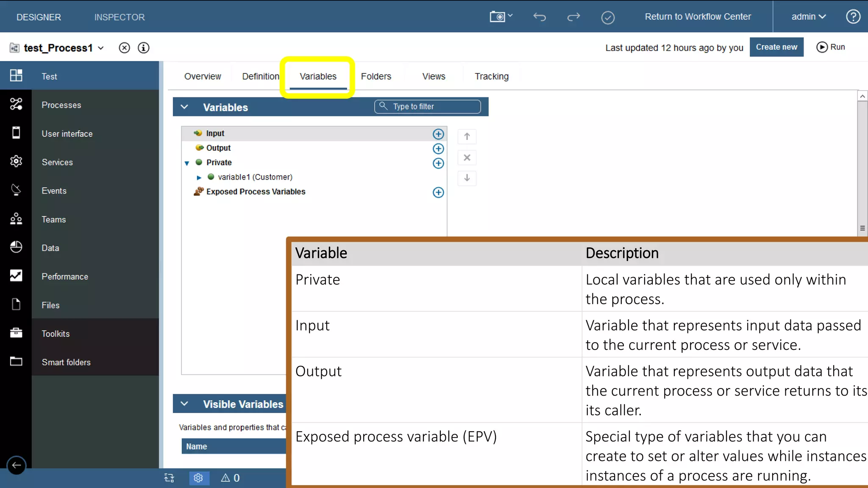Click the validation checkmark circle icon

click(608, 17)
